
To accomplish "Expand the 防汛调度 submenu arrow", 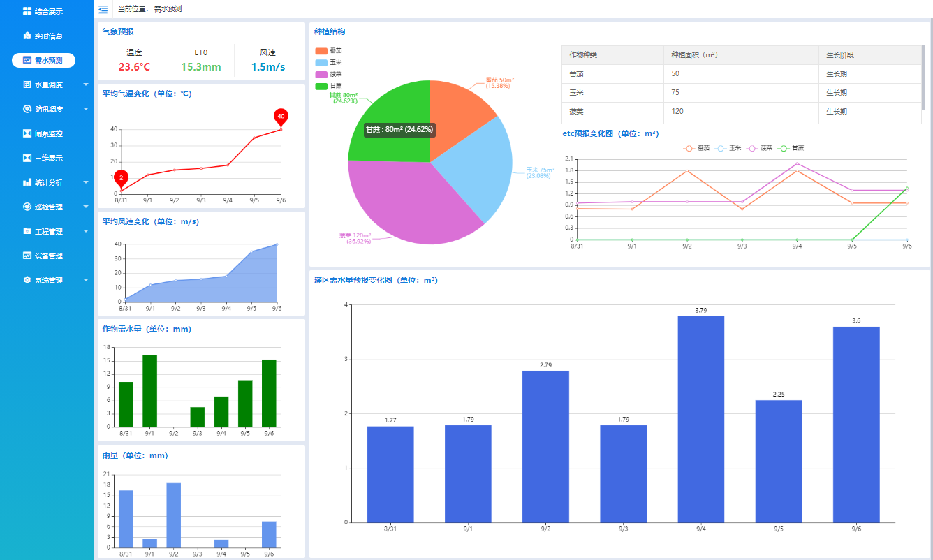I will click(86, 109).
